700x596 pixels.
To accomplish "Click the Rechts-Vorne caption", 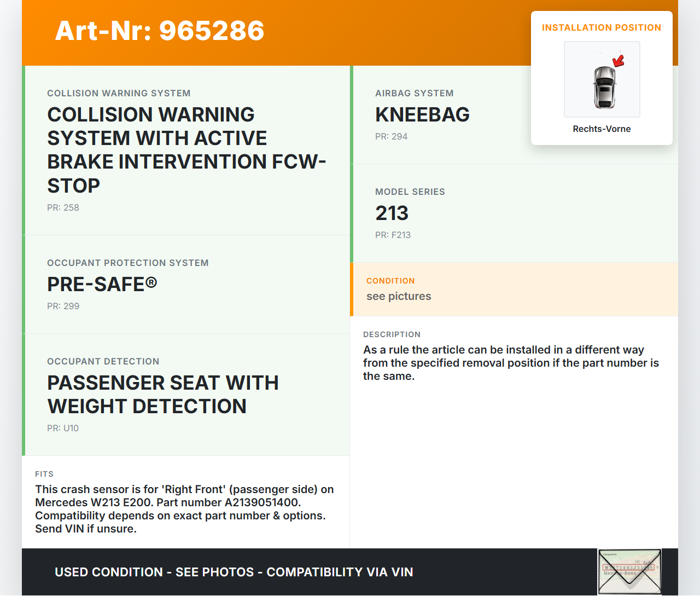I will tap(602, 129).
